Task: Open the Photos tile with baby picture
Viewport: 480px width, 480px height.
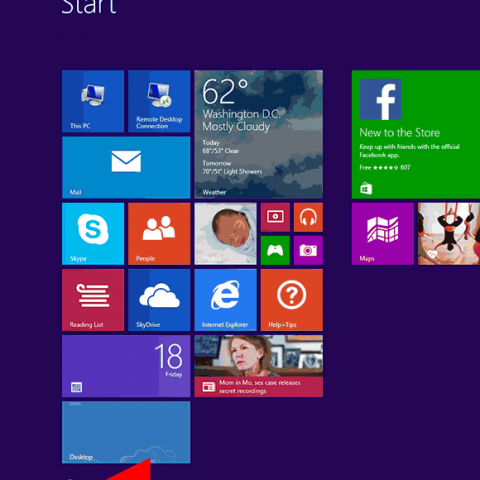Action: pyautogui.click(x=225, y=234)
